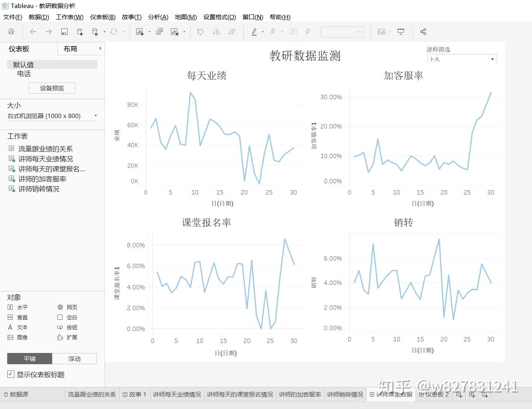The width and height of the screenshot is (532, 409).
Task: Switch to the 布局 pane tab
Action: (x=70, y=49)
